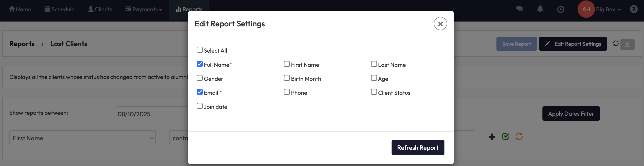Click the chat messages icon
Viewport: 644px width, 166px height.
pos(520,9)
